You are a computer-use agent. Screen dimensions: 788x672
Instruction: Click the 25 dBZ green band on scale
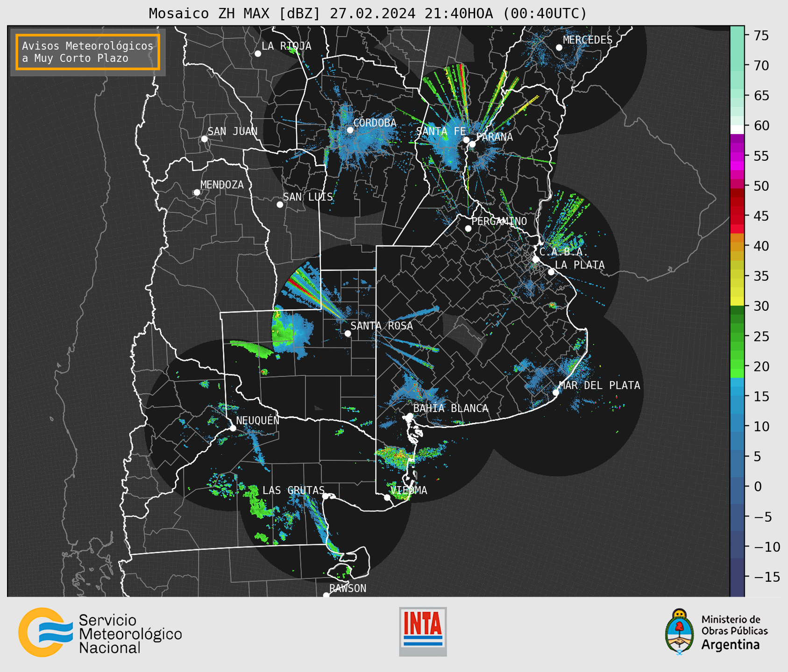point(737,336)
